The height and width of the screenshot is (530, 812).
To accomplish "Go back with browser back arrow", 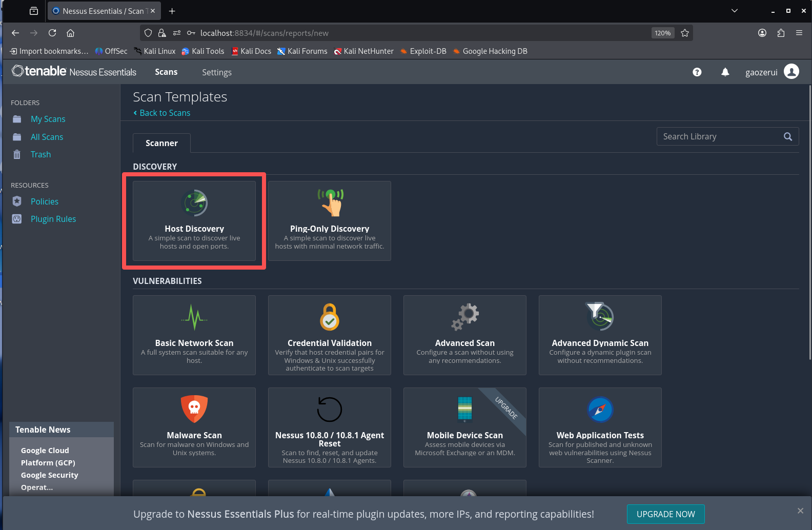I will [15, 33].
